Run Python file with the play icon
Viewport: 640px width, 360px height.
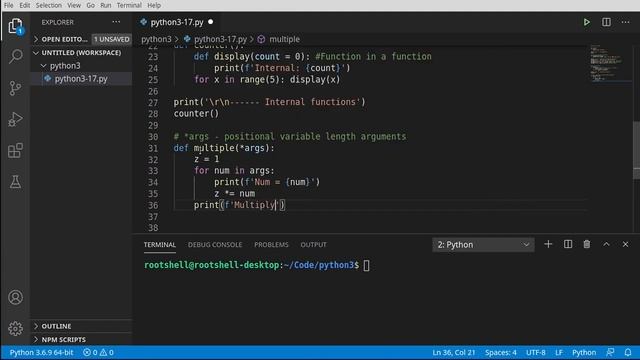(x=587, y=22)
